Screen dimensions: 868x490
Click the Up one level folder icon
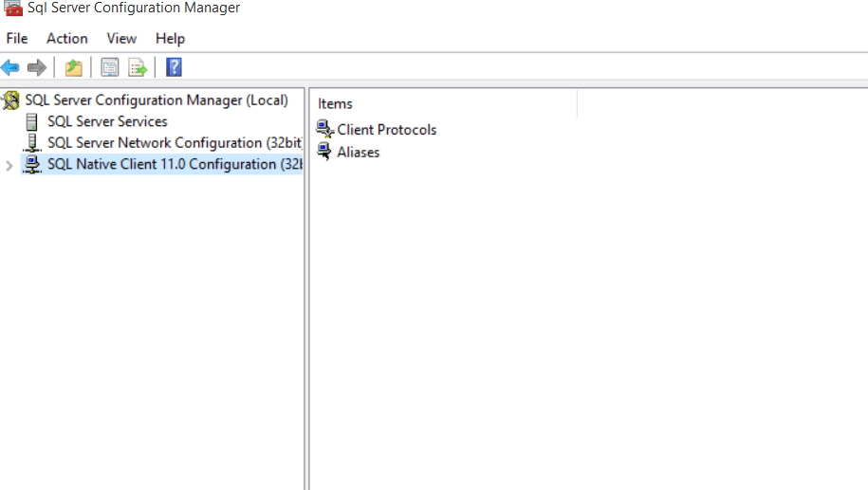pyautogui.click(x=74, y=67)
